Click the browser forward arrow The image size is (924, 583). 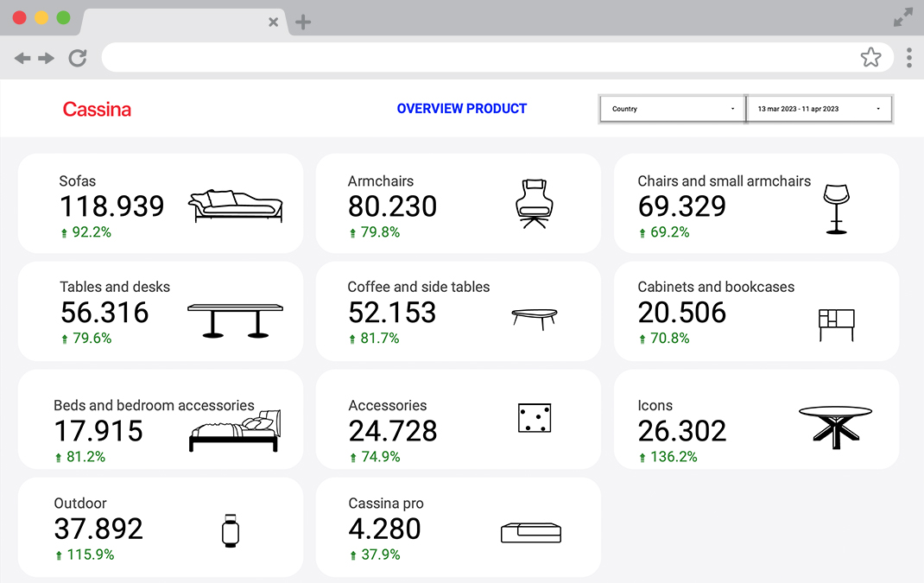pyautogui.click(x=46, y=58)
